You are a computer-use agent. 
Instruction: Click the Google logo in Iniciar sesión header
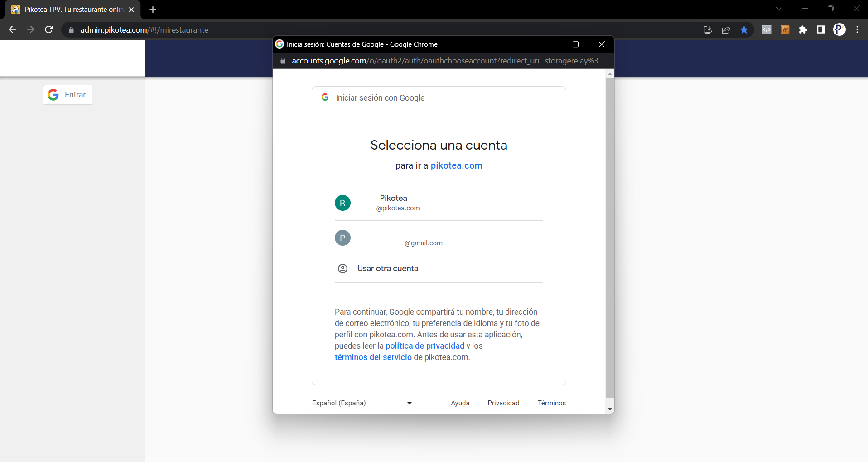click(325, 97)
